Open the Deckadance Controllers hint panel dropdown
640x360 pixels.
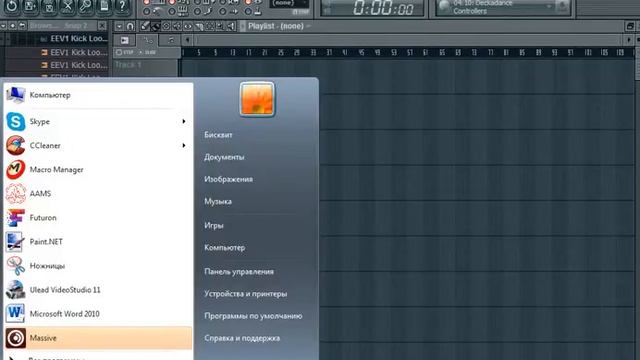click(550, 7)
